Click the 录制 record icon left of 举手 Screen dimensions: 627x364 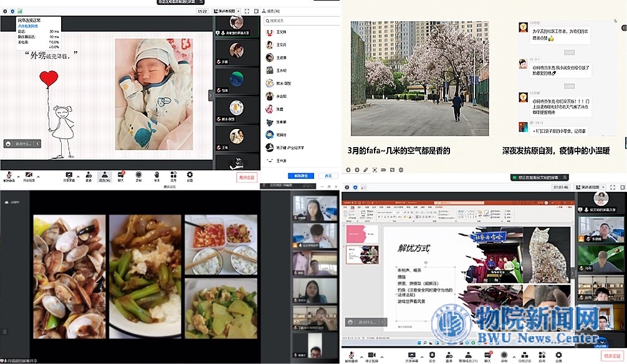click(x=138, y=176)
